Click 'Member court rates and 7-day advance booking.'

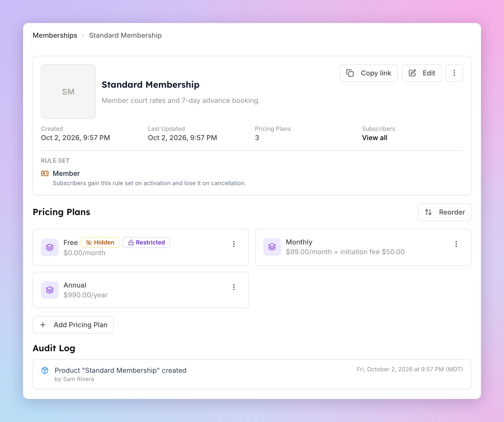(x=181, y=100)
